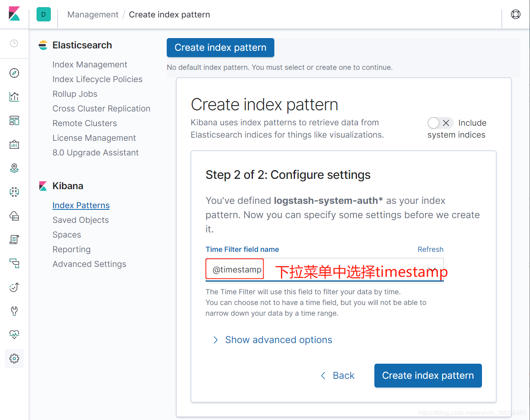Click the Elasticsearch section logo icon
Viewport: 530px width, 420px height.
click(x=43, y=45)
